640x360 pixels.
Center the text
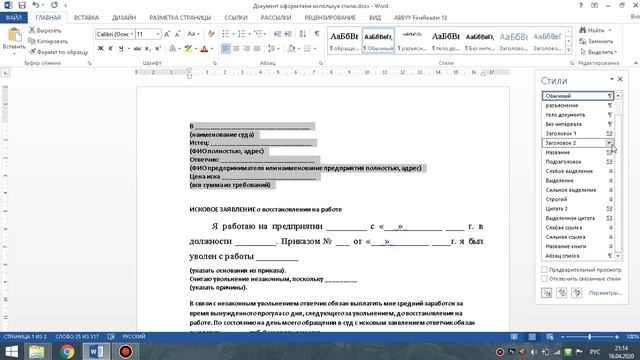click(x=236, y=49)
